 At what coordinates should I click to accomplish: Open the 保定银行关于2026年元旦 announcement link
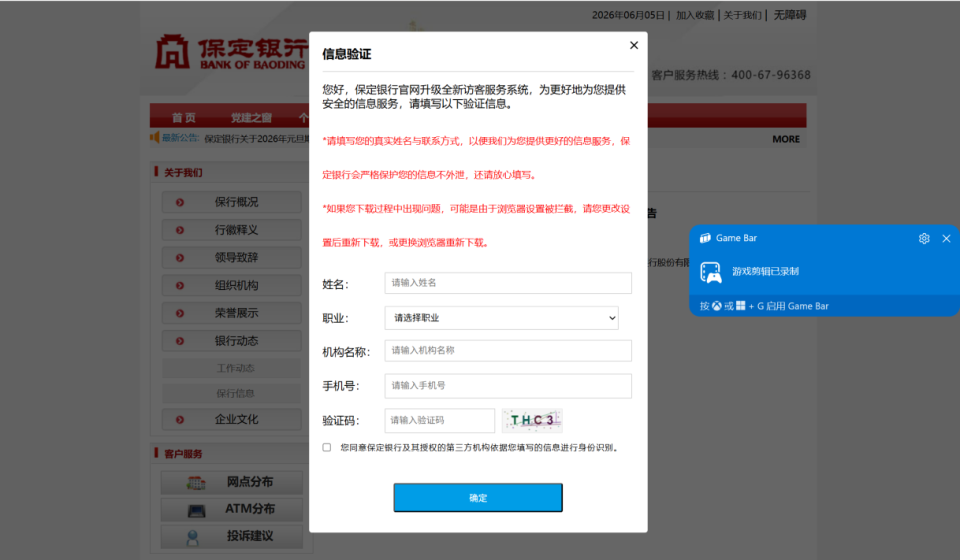click(257, 139)
